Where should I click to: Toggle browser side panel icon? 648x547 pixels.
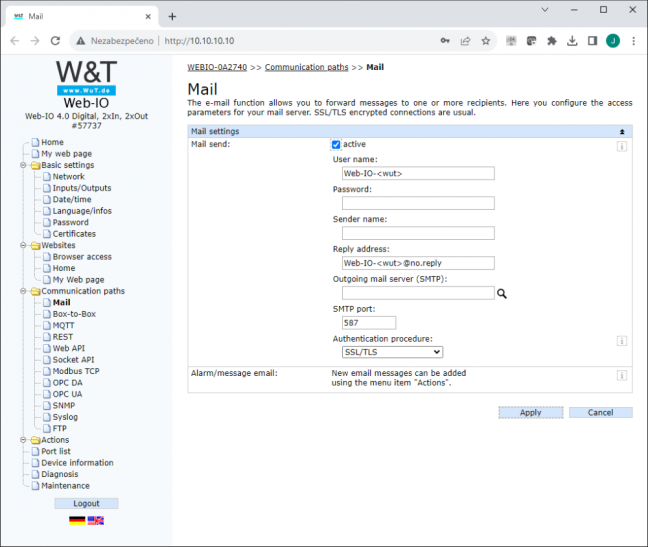pos(592,40)
